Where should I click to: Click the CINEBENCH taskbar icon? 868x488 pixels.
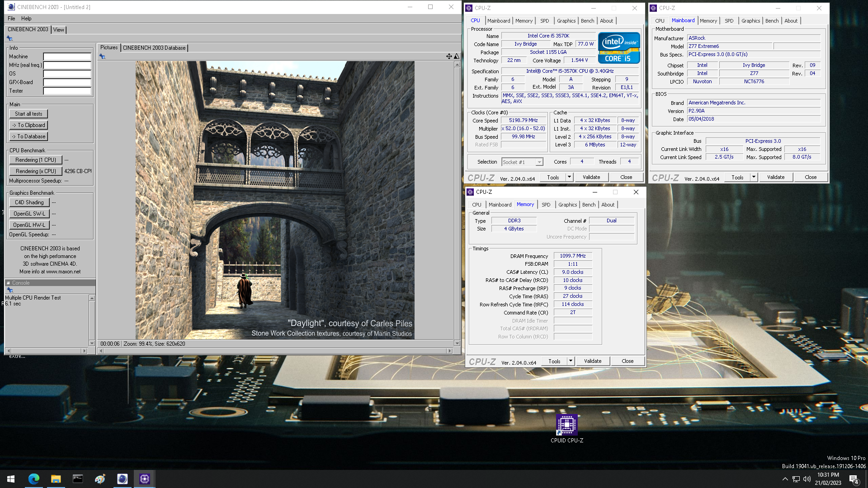point(122,479)
